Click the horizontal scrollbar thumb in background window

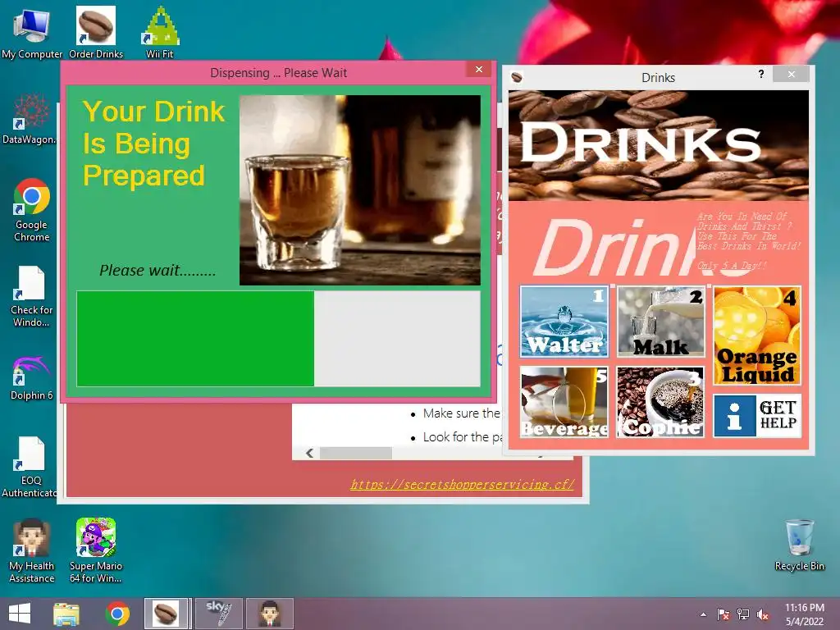click(x=356, y=453)
